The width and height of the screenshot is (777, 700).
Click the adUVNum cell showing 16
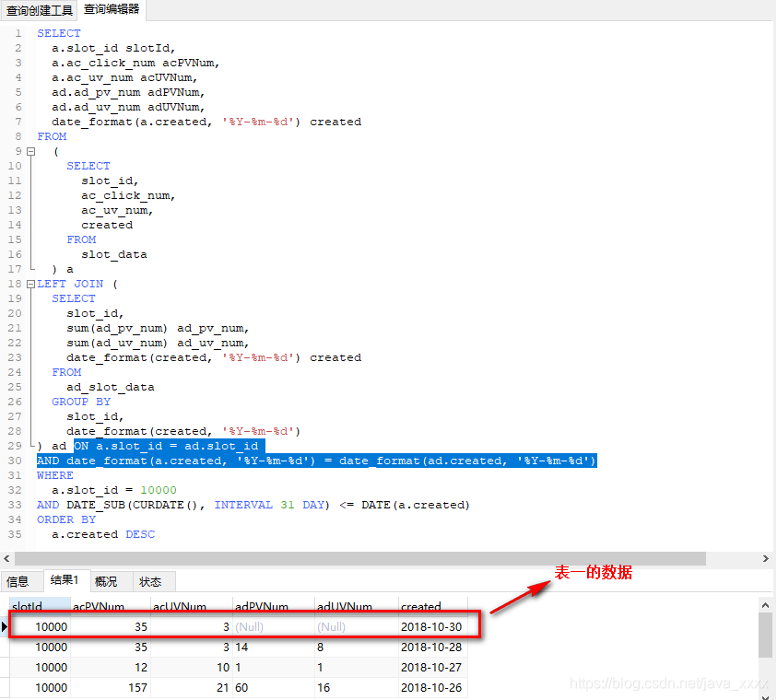point(357,688)
